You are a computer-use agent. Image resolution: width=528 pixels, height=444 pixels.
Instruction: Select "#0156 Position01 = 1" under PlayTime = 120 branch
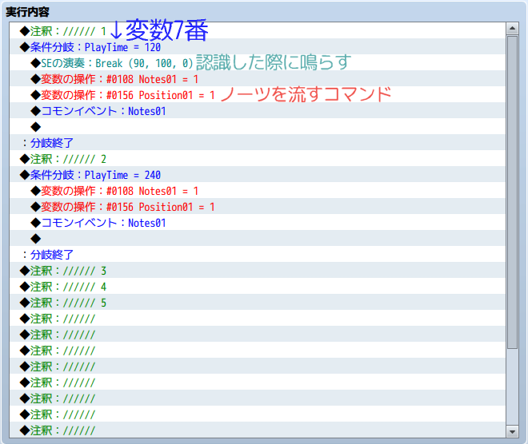258,95
